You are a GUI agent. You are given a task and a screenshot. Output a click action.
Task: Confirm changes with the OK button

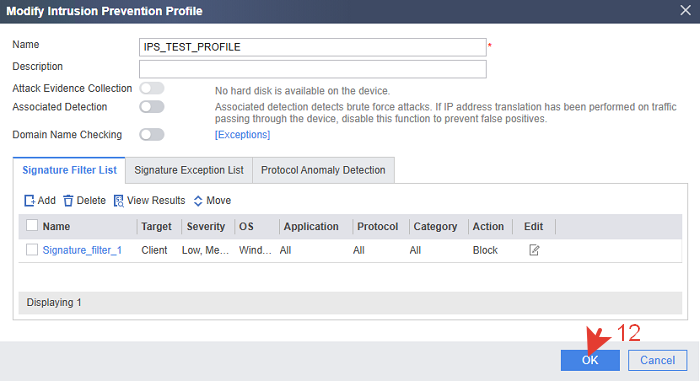pos(590,360)
